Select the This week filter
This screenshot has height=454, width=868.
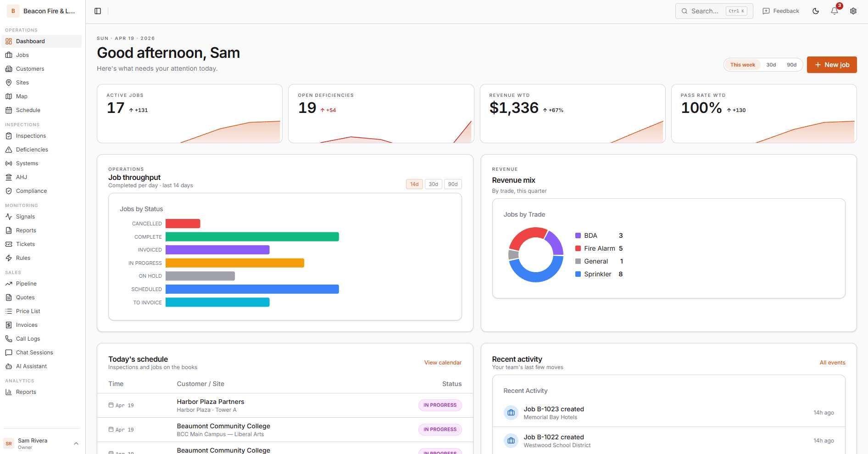[742, 64]
